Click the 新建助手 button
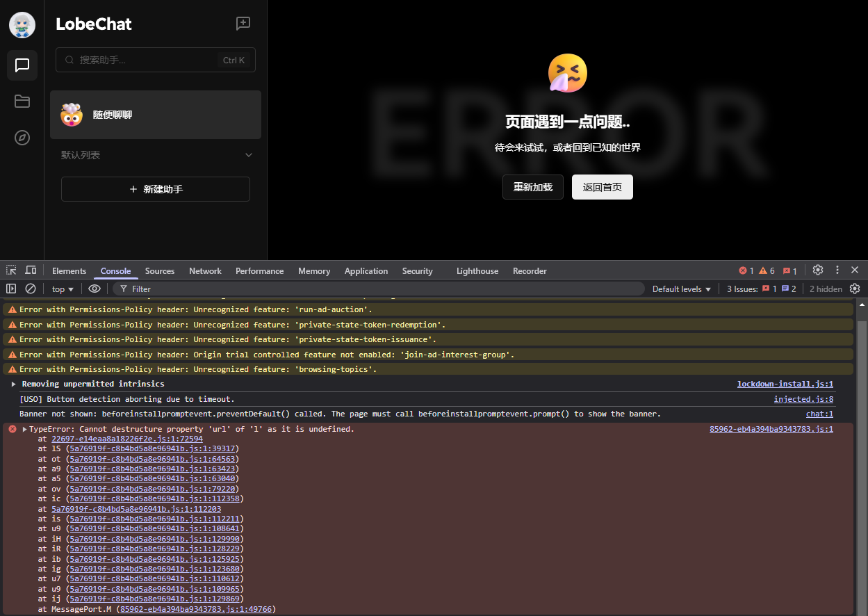The image size is (868, 616). pos(156,189)
